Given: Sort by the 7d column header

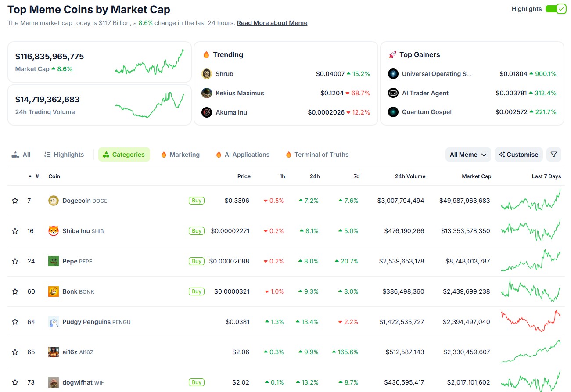Looking at the screenshot, I should 356,176.
